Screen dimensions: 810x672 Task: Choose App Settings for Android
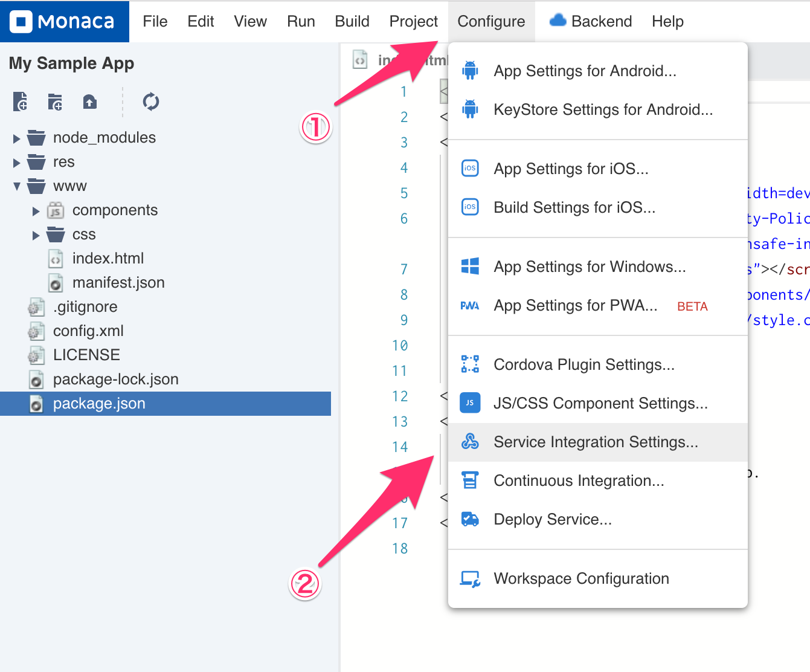[598, 71]
